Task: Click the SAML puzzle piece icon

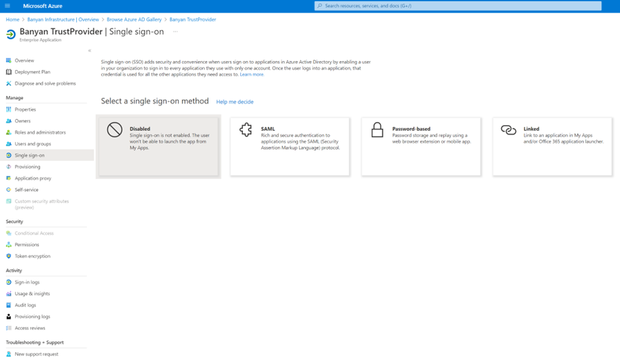Action: click(245, 130)
